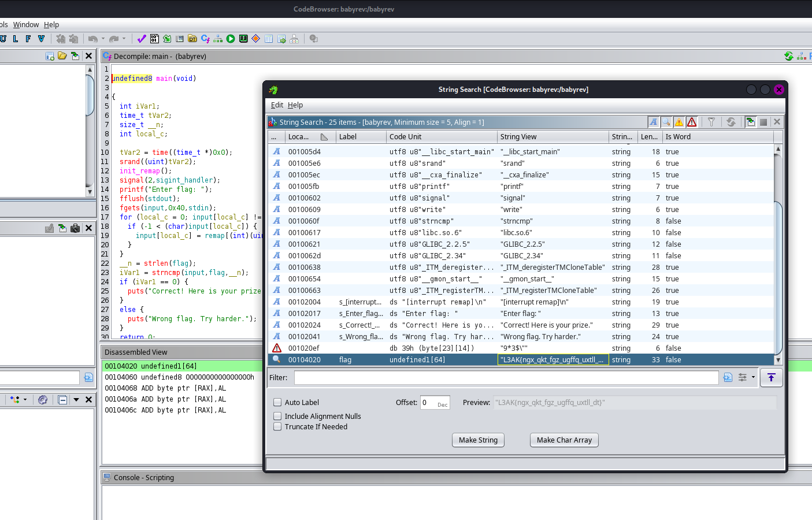Check Include Alignment Nulls option
This screenshot has width=812, height=520.
pos(277,416)
